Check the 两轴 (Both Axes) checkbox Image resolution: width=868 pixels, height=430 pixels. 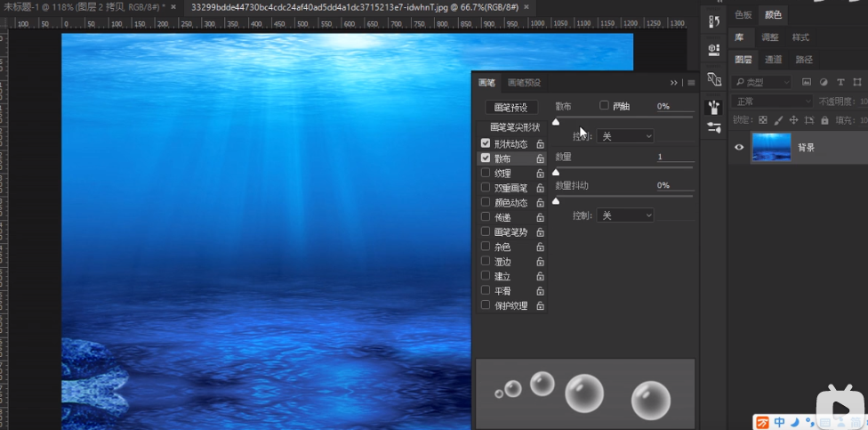605,106
